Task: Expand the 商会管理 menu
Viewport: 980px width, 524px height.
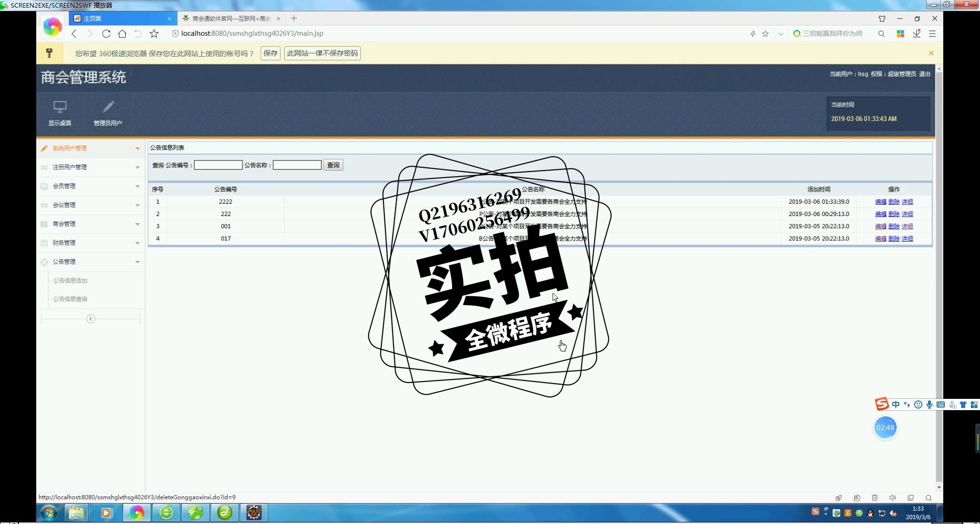Action: 91,224
